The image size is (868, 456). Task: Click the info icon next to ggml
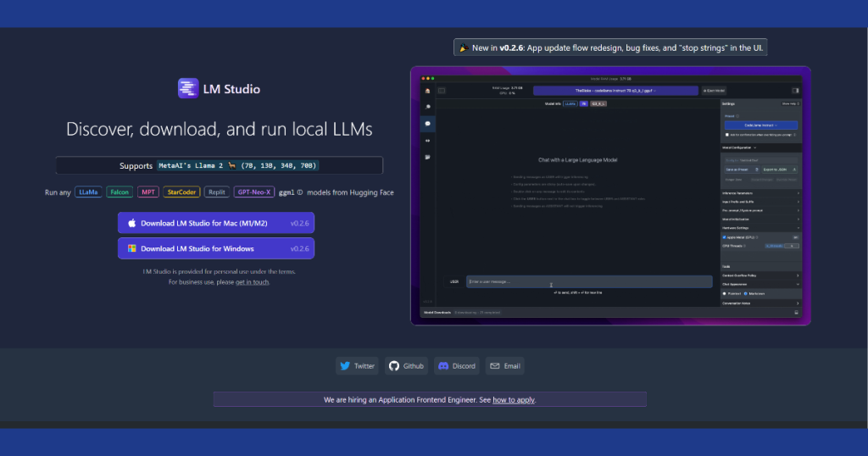pyautogui.click(x=299, y=192)
